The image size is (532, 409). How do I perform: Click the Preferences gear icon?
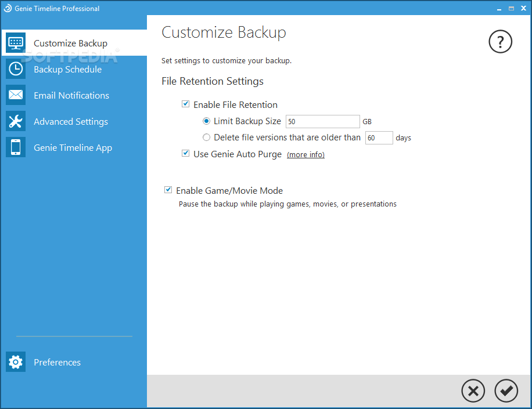pos(16,362)
